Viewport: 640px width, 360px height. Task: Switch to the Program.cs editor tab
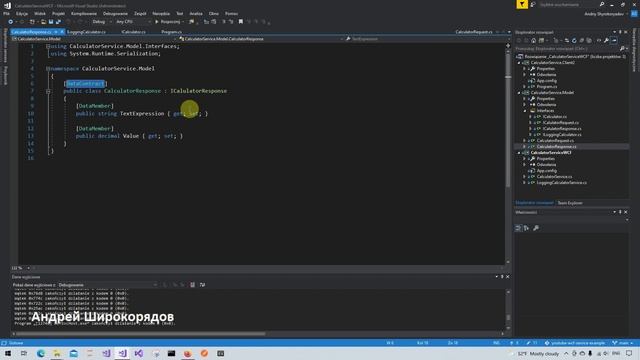tap(171, 32)
